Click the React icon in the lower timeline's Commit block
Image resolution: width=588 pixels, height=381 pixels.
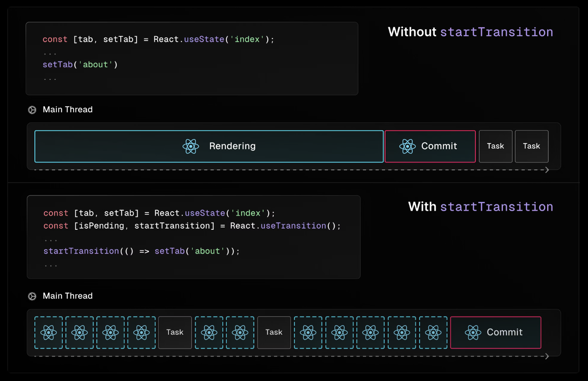pos(473,333)
